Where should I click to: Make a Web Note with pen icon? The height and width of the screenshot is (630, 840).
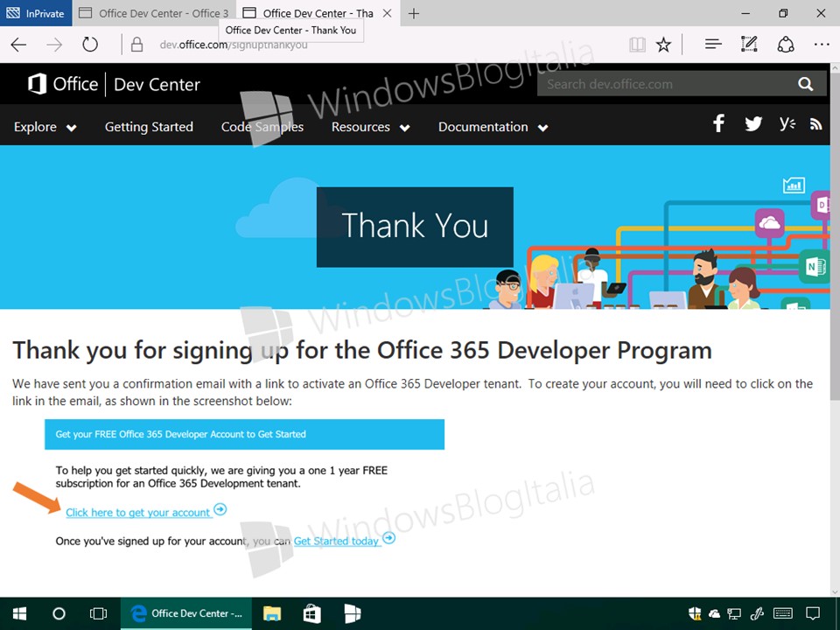tap(749, 45)
